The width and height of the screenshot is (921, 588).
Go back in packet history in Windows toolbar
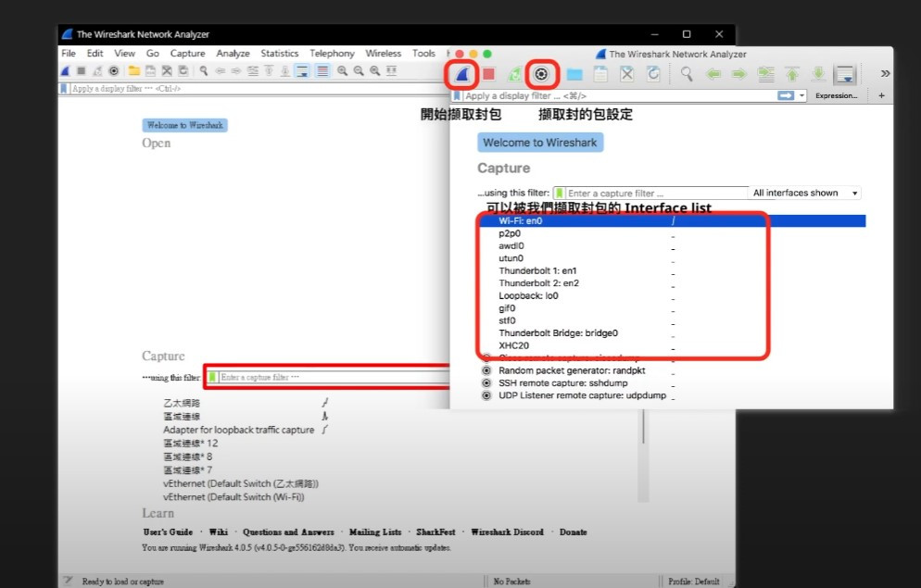click(221, 71)
